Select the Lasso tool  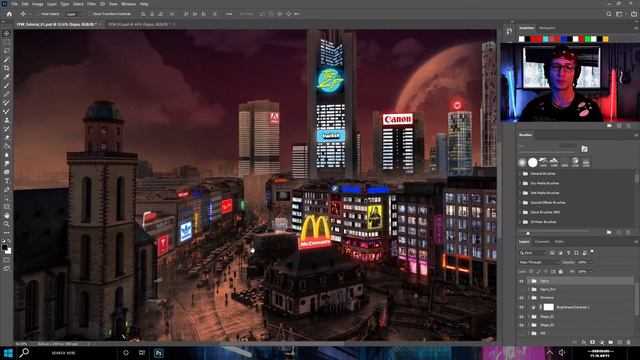tap(7, 51)
